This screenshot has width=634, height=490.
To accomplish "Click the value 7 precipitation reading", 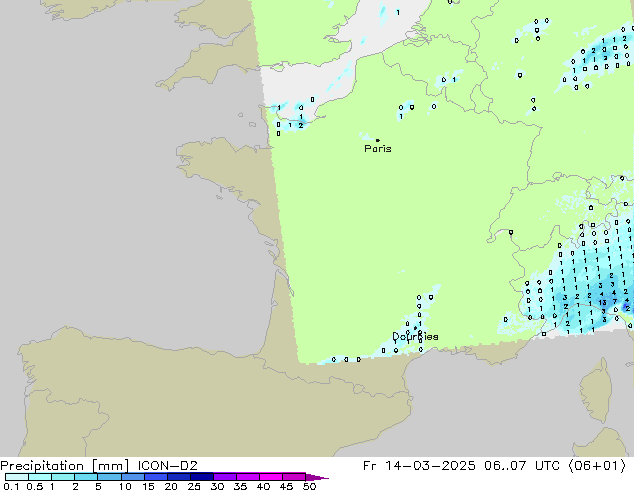I will point(614,303).
